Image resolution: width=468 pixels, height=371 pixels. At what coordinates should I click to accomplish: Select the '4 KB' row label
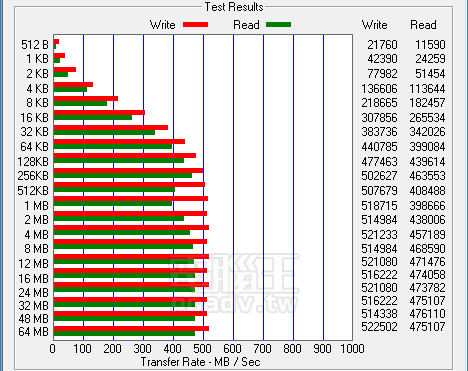pos(37,89)
